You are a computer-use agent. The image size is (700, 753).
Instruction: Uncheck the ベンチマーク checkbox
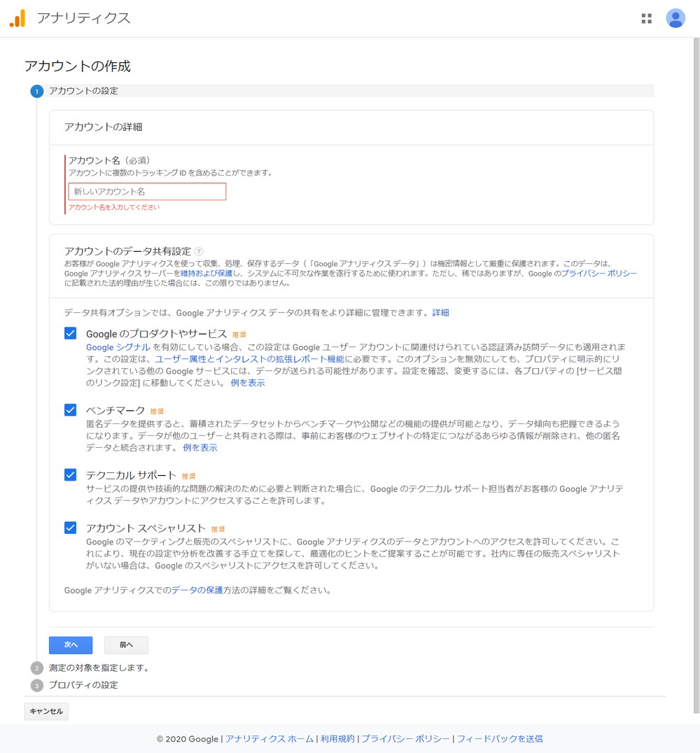[70, 409]
